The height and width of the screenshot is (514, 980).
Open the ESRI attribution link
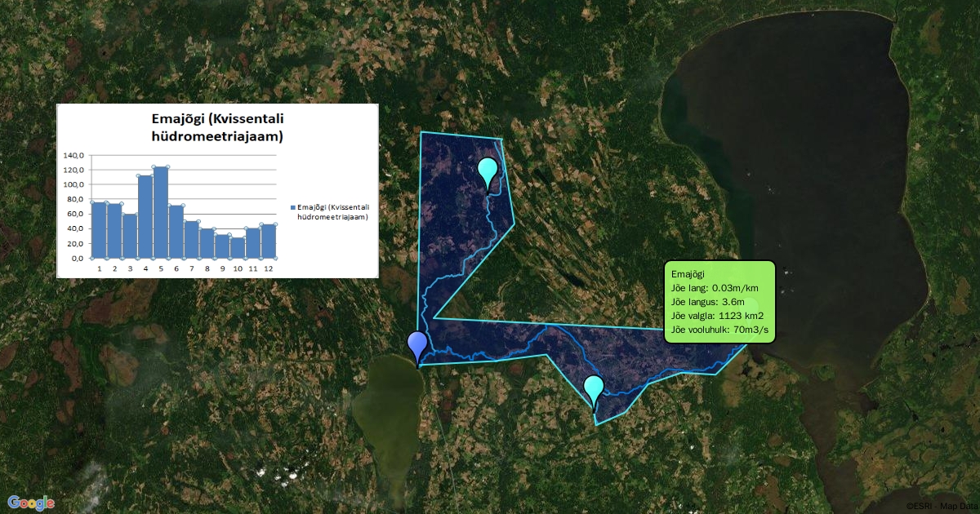click(917, 506)
